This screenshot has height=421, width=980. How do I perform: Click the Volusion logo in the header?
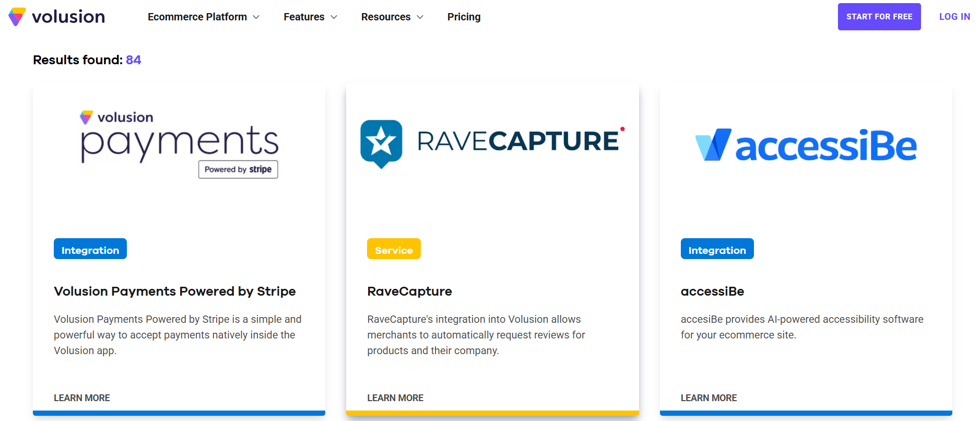[56, 17]
